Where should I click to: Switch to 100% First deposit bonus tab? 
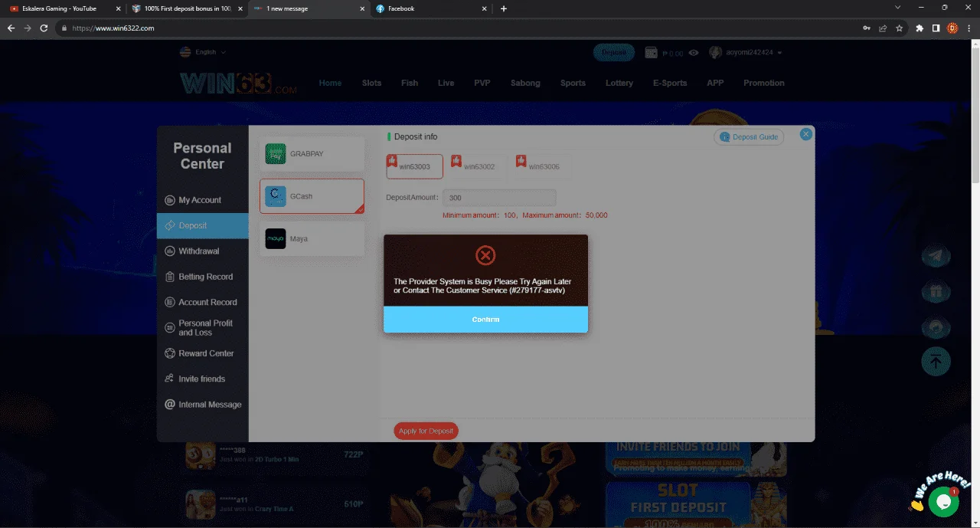coord(187,8)
